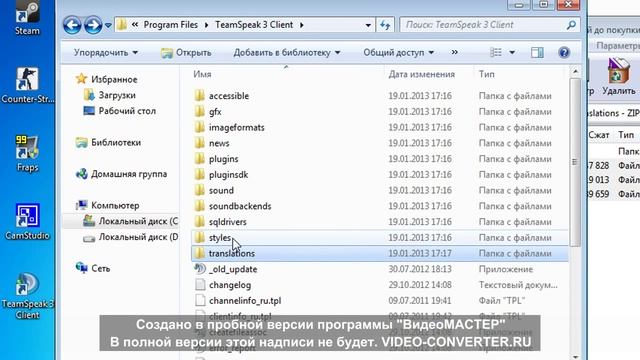The width and height of the screenshot is (640, 360).
Task: Open Explorer help with the question mark icon
Action: pyautogui.click(x=564, y=52)
